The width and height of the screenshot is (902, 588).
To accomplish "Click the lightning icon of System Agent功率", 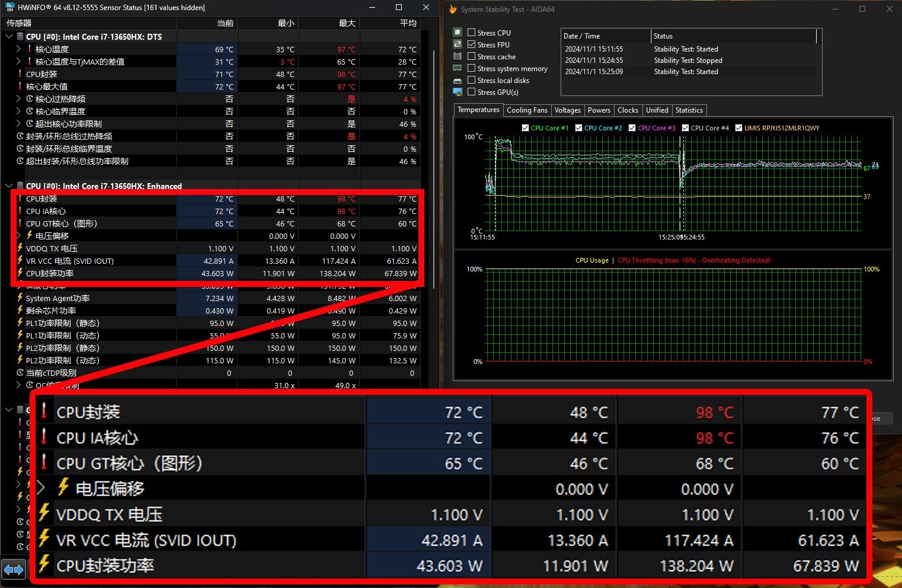I will (x=20, y=298).
